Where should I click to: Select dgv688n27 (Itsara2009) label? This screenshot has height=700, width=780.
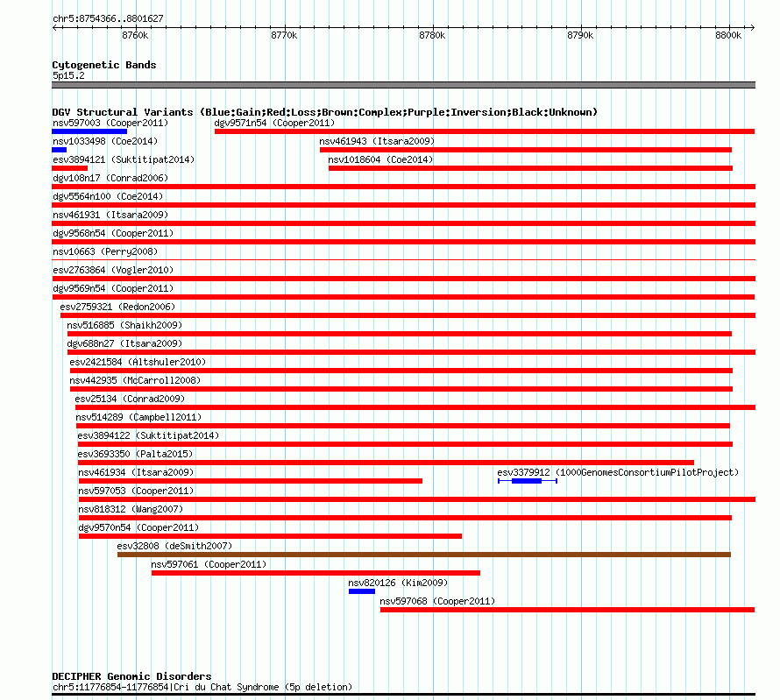(124, 343)
